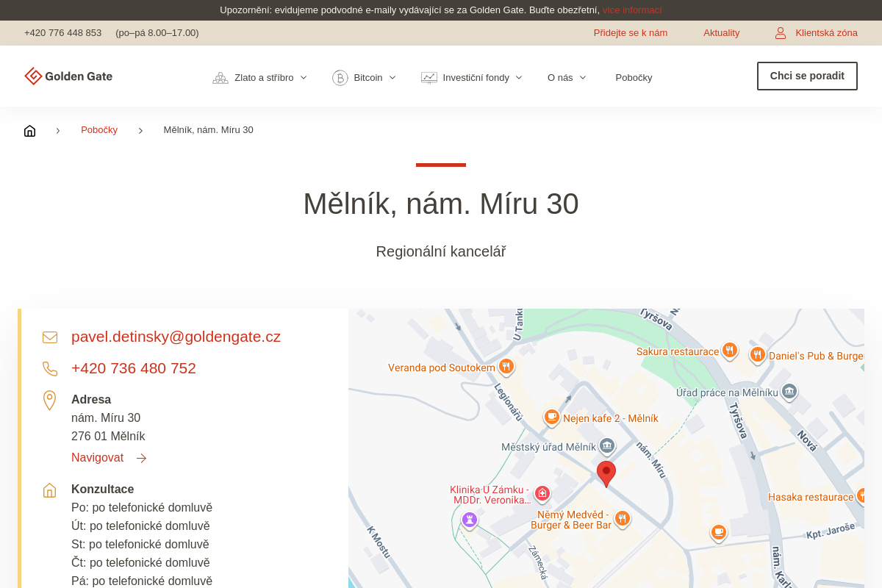Go to Pobočky in main navigation

[x=634, y=78]
